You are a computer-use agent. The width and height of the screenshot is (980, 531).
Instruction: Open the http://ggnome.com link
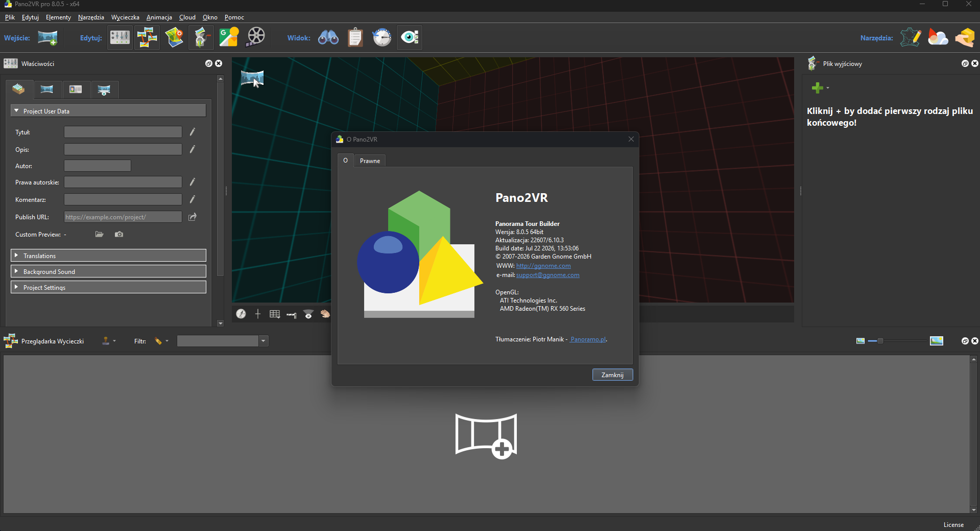pos(543,266)
